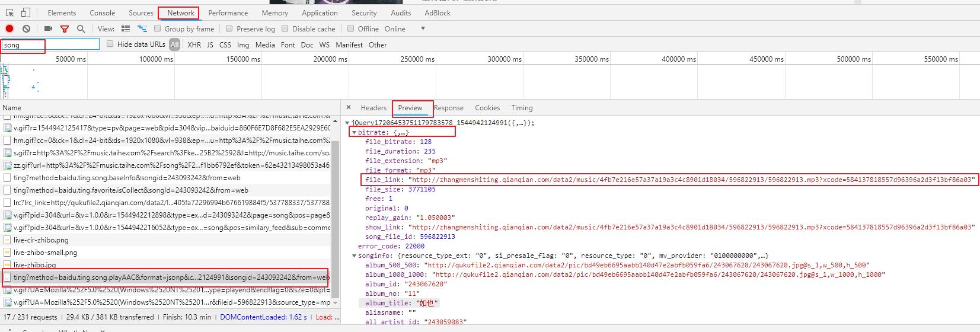Image resolution: width=980 pixels, height=332 pixels.
Task: Open the Timing tab
Action: 522,107
